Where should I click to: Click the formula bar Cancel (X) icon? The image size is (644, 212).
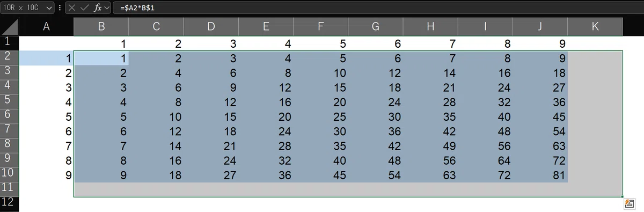point(72,8)
